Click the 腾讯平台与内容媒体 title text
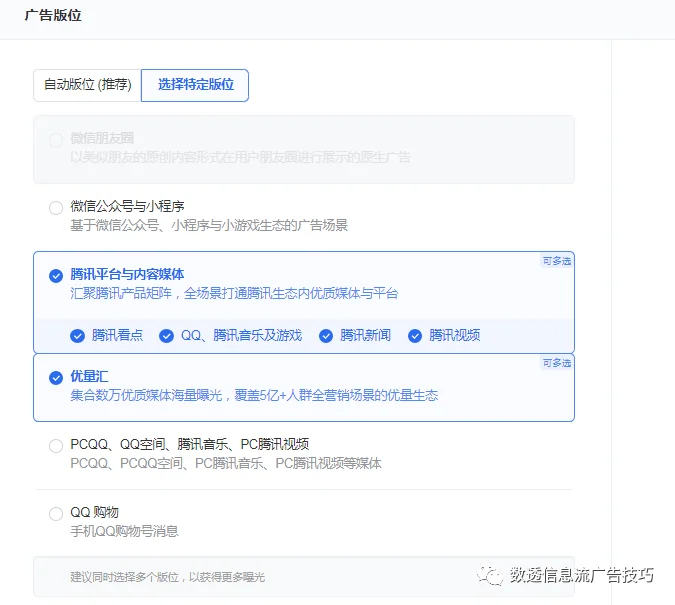 (127, 274)
